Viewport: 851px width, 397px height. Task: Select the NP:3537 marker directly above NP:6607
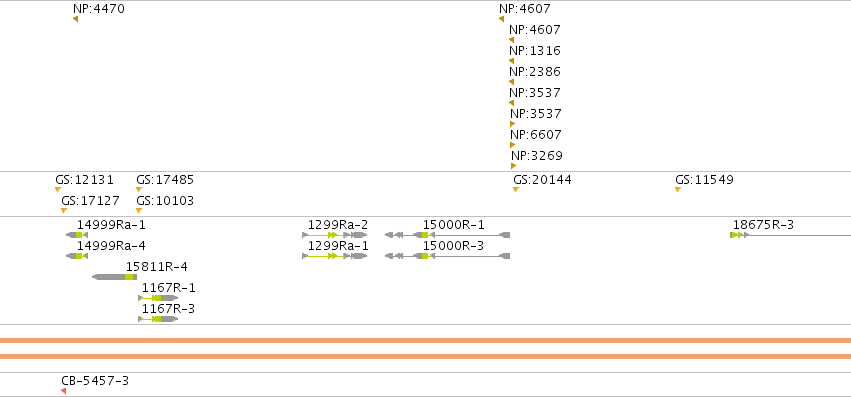coord(512,124)
